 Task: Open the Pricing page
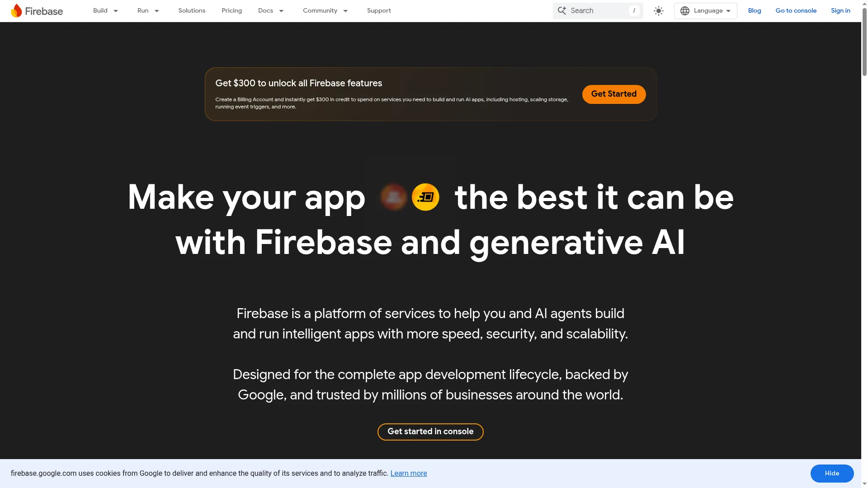tap(231, 10)
